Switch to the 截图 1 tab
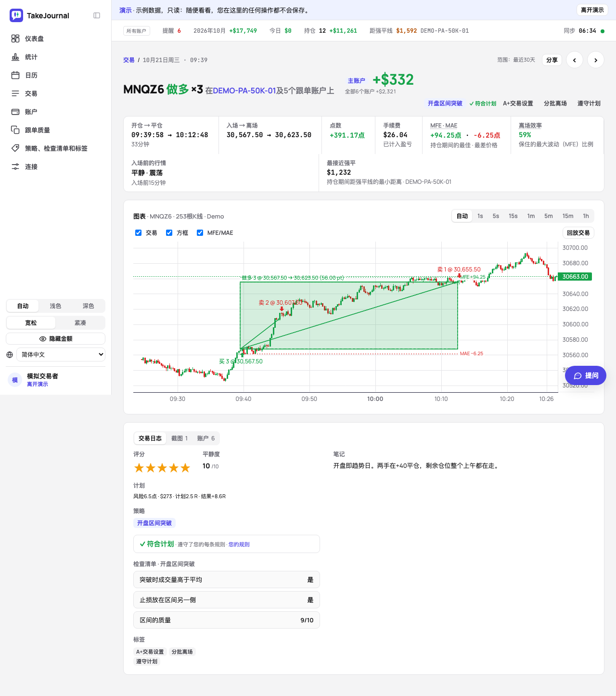The height and width of the screenshot is (696, 616). pyautogui.click(x=180, y=438)
